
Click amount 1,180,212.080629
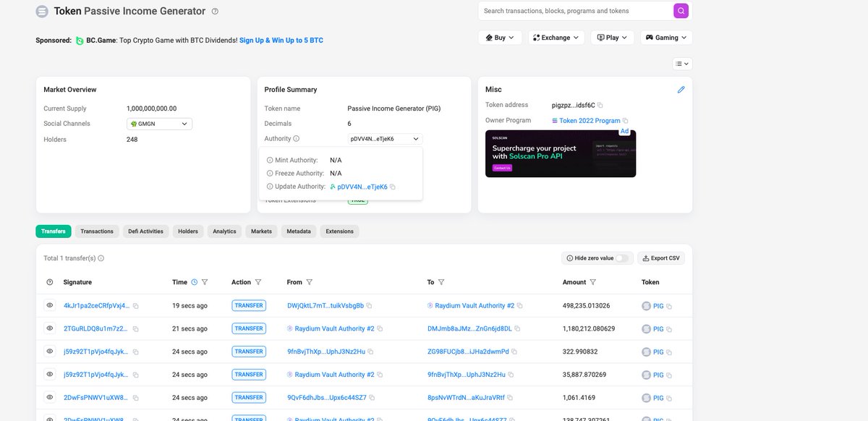589,329
